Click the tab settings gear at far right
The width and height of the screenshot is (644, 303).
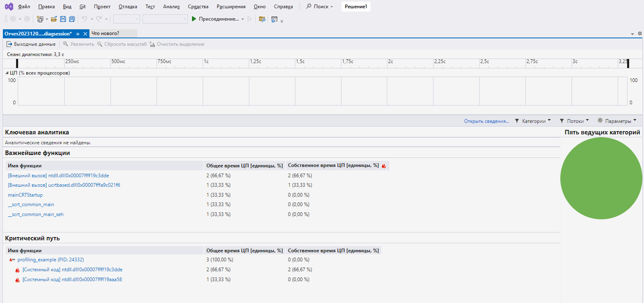(x=640, y=33)
